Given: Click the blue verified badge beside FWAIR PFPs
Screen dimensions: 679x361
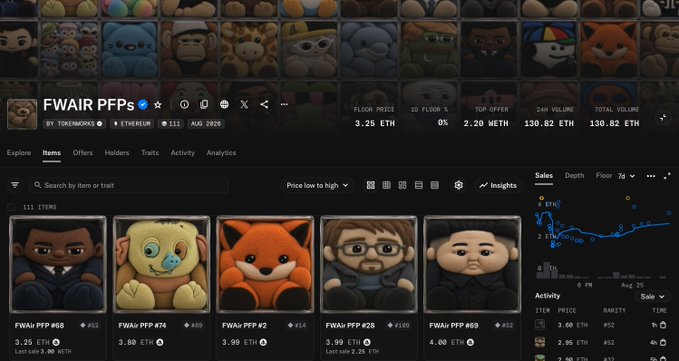Looking at the screenshot, I should pos(143,105).
